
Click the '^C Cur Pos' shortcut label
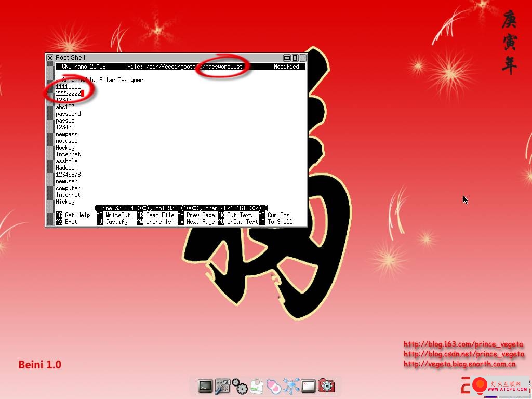pyautogui.click(x=274, y=215)
